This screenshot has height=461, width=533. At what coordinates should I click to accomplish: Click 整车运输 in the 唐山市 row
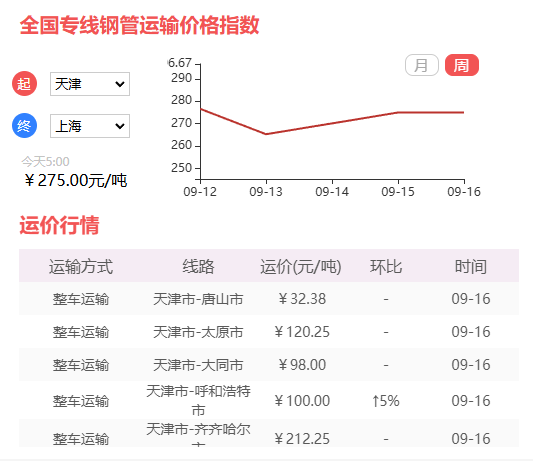pyautogui.click(x=81, y=299)
